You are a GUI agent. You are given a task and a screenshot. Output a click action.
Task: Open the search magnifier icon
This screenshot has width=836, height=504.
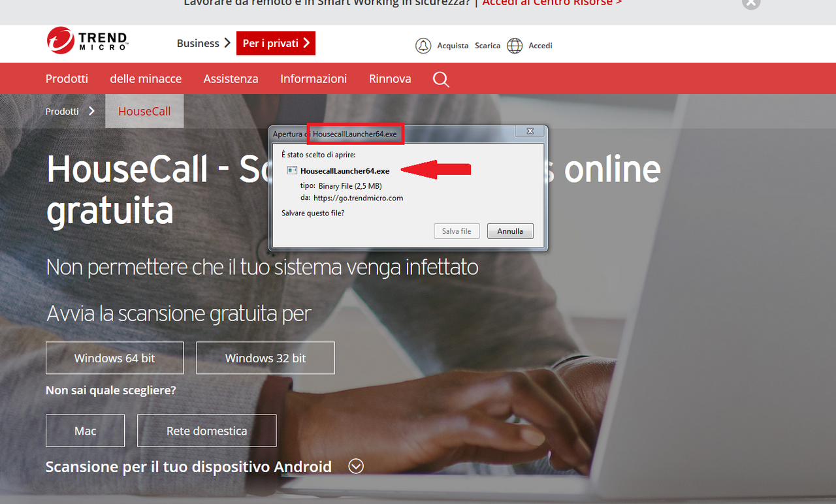(441, 80)
